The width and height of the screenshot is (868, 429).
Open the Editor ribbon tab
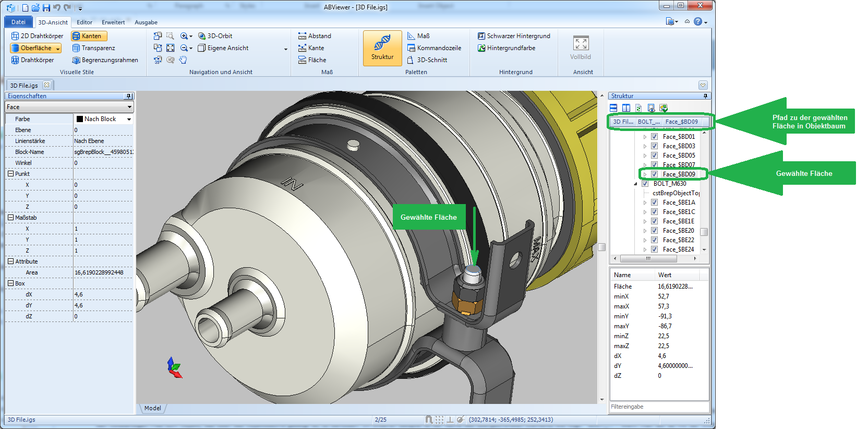(84, 22)
